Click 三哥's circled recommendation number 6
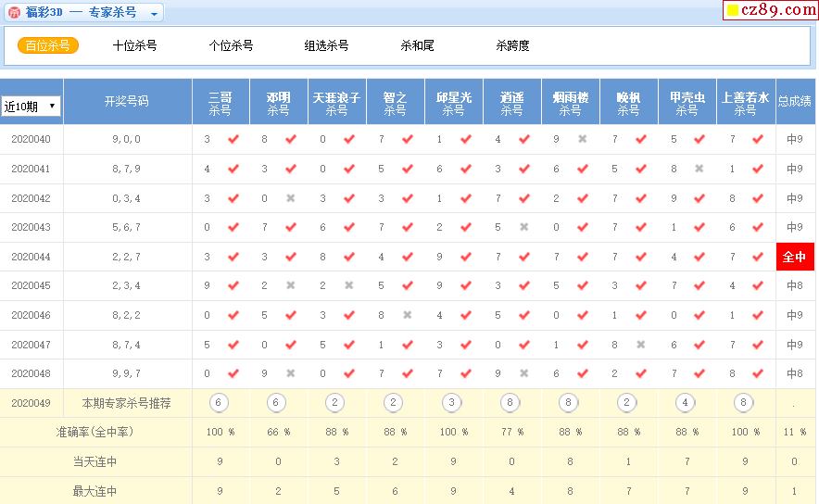This screenshot has width=819, height=504. pos(219,403)
